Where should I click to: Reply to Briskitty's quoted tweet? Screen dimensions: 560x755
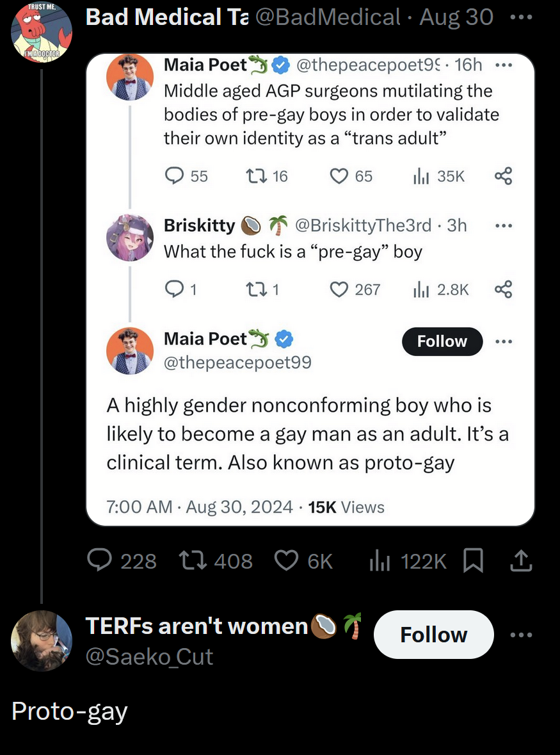point(174,290)
